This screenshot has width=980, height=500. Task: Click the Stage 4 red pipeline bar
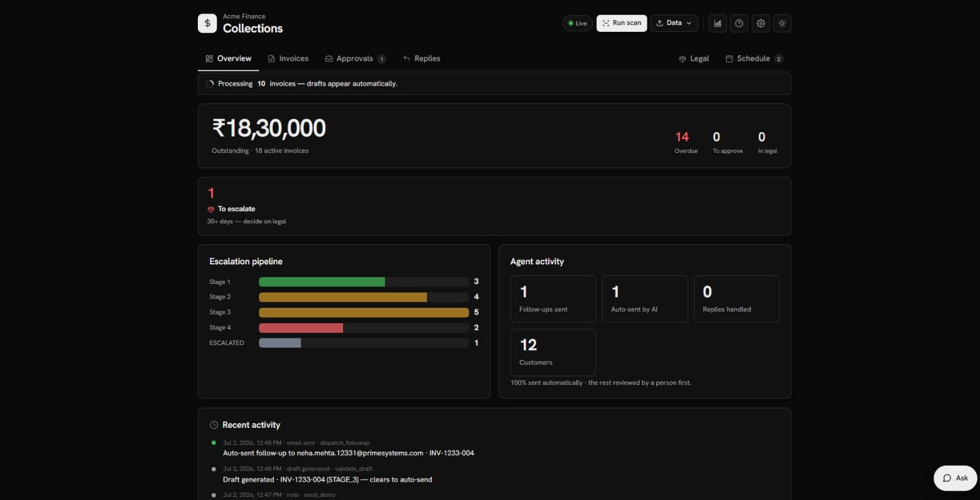tap(301, 327)
